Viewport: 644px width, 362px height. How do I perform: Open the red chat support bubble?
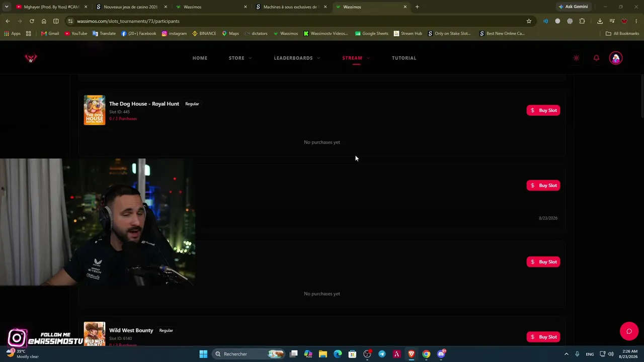coord(629,331)
